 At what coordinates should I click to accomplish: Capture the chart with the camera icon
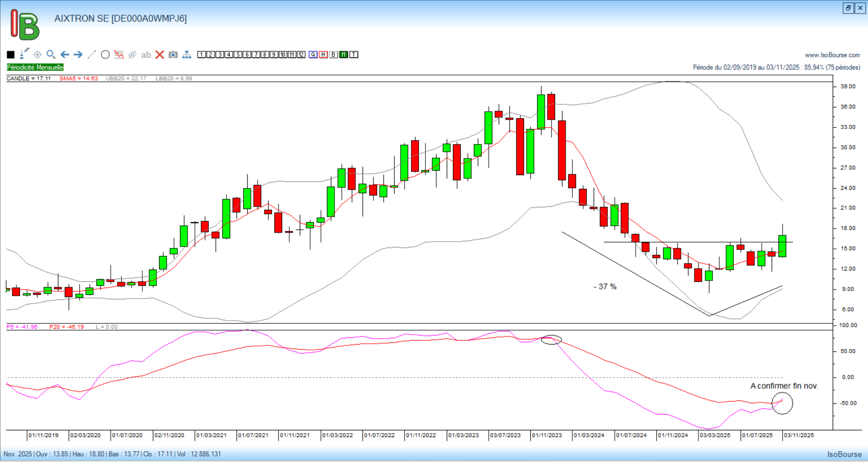[x=173, y=55]
